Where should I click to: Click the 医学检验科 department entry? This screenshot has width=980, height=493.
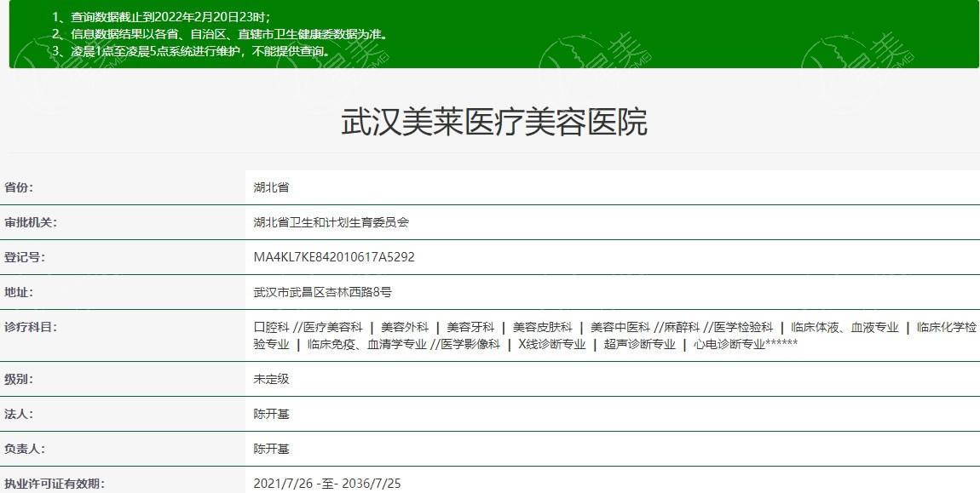pos(744,328)
